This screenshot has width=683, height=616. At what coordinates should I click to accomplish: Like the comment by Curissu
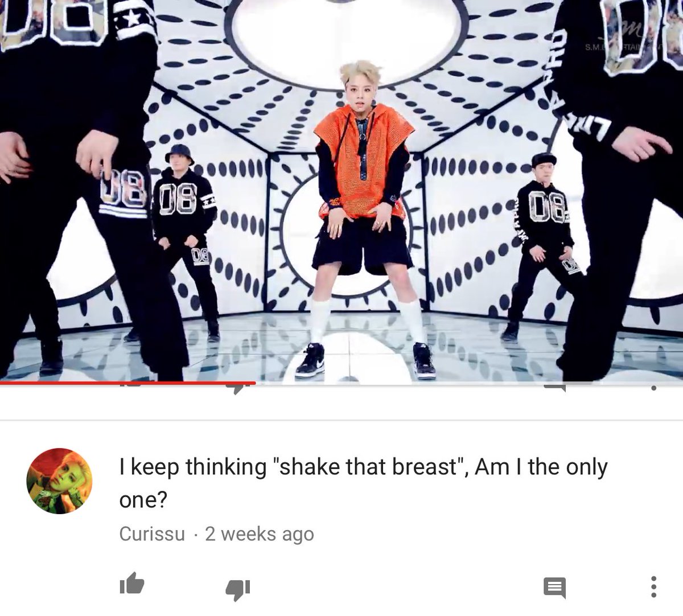131,585
